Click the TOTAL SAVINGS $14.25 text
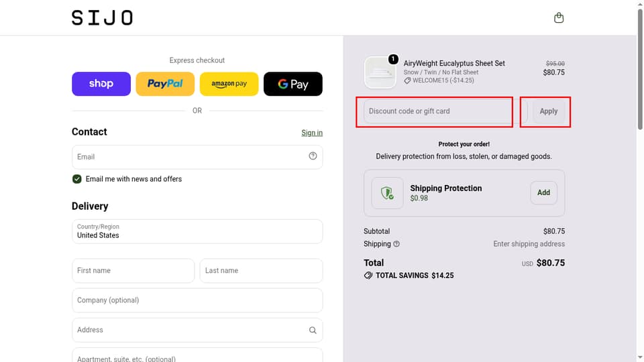Image resolution: width=644 pixels, height=362 pixels. click(x=415, y=276)
